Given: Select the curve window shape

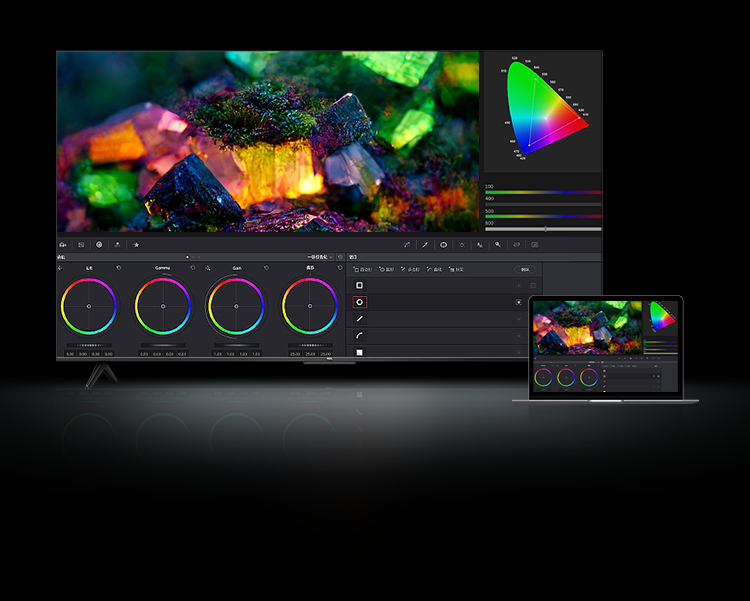Looking at the screenshot, I should click(359, 336).
